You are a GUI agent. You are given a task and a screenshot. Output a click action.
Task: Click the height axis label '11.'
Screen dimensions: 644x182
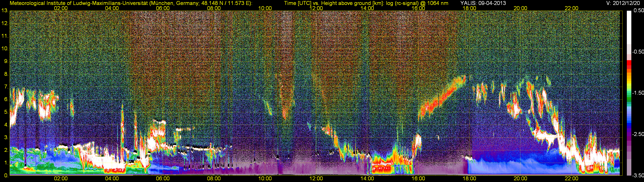coord(5,36)
